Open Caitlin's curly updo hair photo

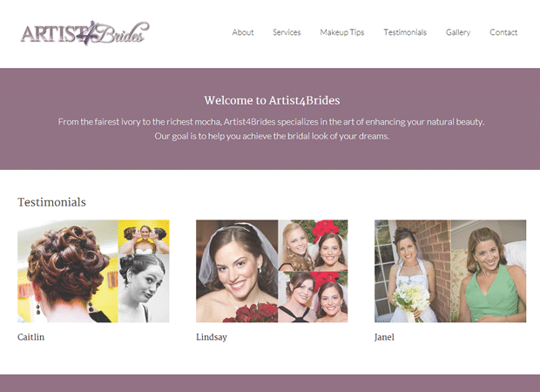[68, 271]
